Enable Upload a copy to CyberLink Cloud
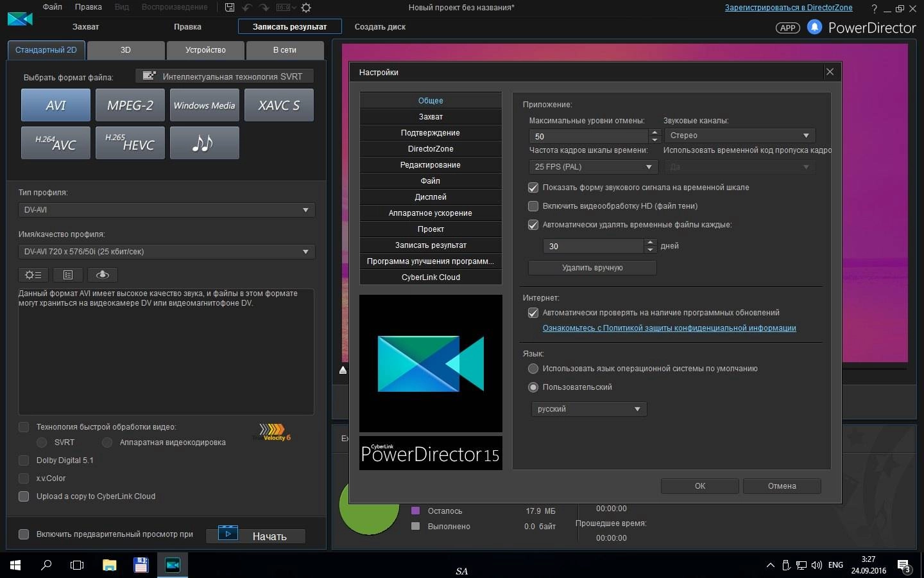This screenshot has height=578, width=924. (x=24, y=496)
